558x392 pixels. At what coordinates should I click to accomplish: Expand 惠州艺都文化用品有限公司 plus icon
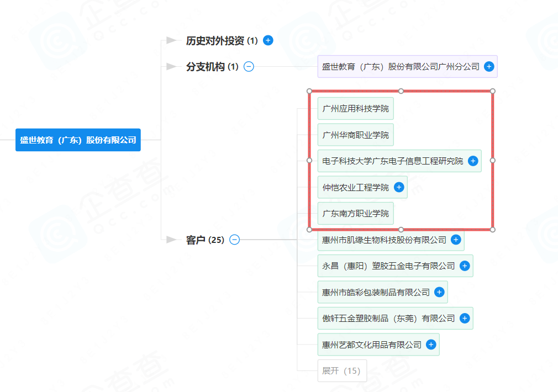pyautogui.click(x=431, y=345)
